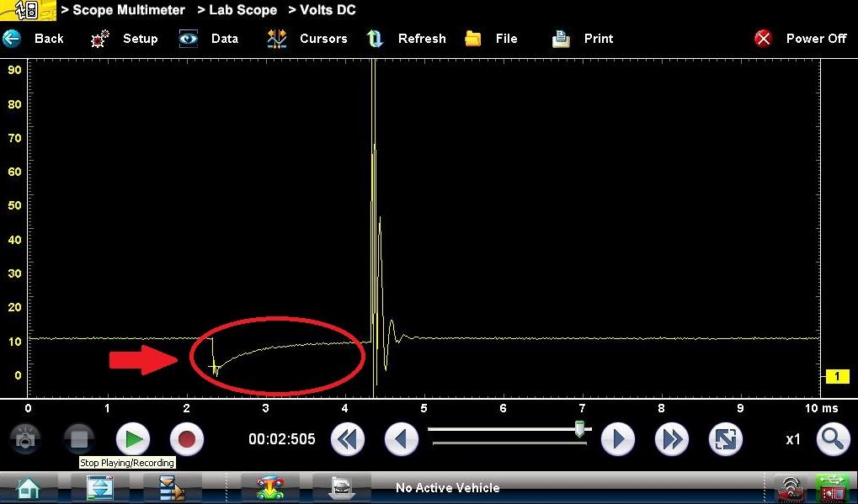Open the Data menu
Image resolution: width=858 pixels, height=504 pixels.
pos(209,39)
